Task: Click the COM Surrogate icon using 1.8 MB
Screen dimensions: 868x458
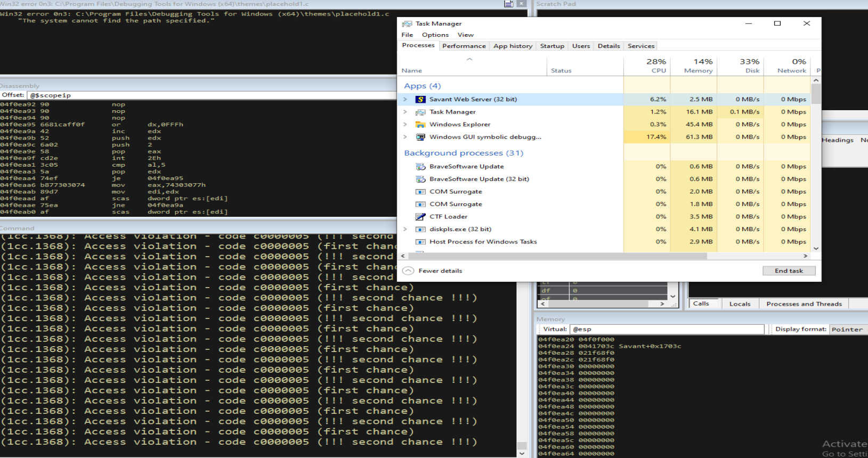Action: click(x=420, y=204)
